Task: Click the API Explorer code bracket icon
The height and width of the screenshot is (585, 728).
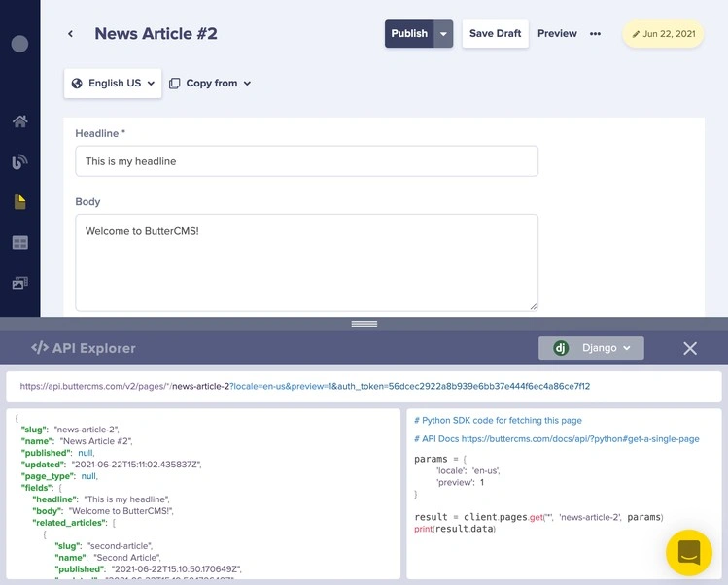Action: (x=40, y=347)
